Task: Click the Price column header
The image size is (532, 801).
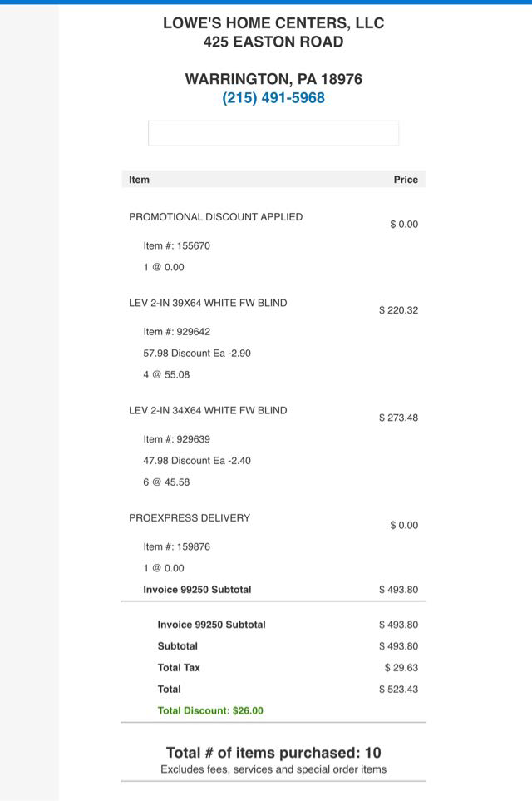Action: pos(406,180)
